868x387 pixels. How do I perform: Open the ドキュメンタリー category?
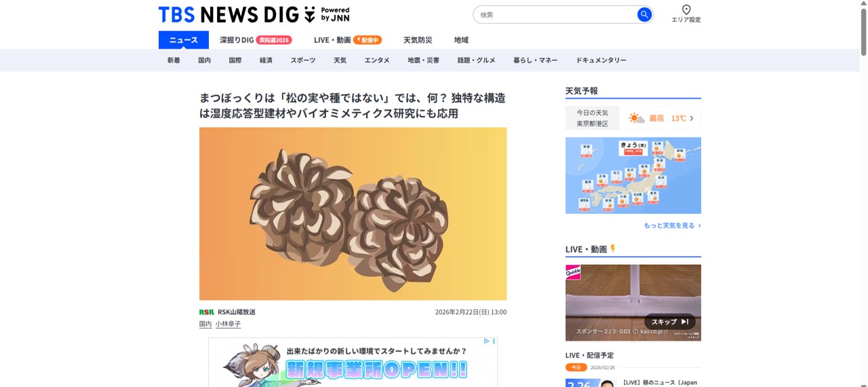coord(601,60)
